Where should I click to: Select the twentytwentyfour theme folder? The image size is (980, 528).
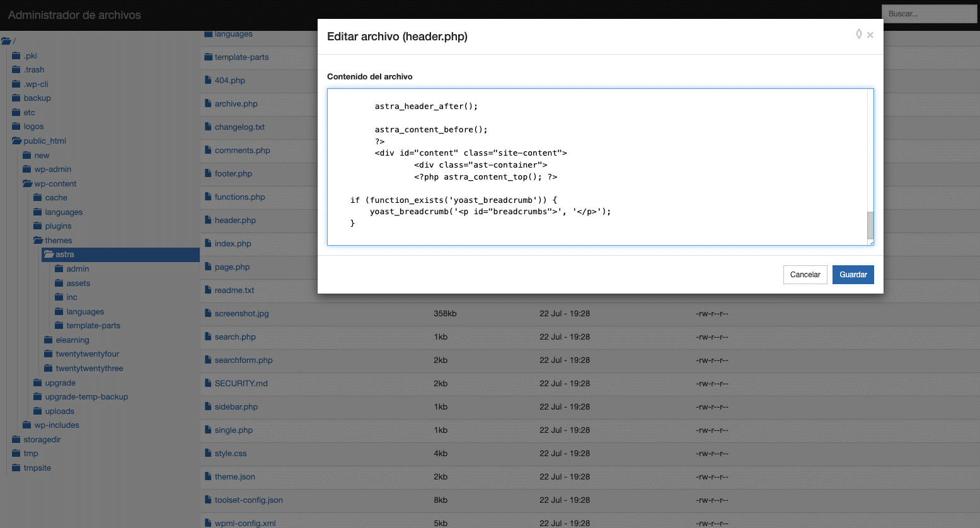coord(87,354)
